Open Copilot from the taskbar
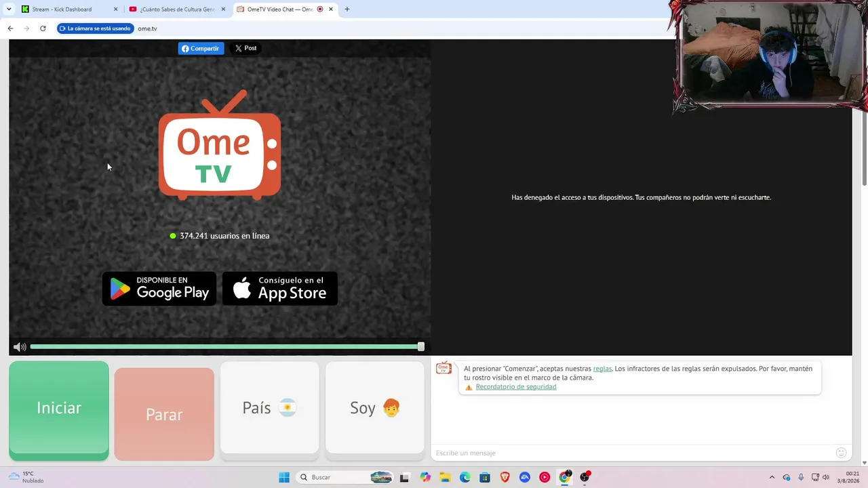Image resolution: width=868 pixels, height=488 pixels. (425, 477)
